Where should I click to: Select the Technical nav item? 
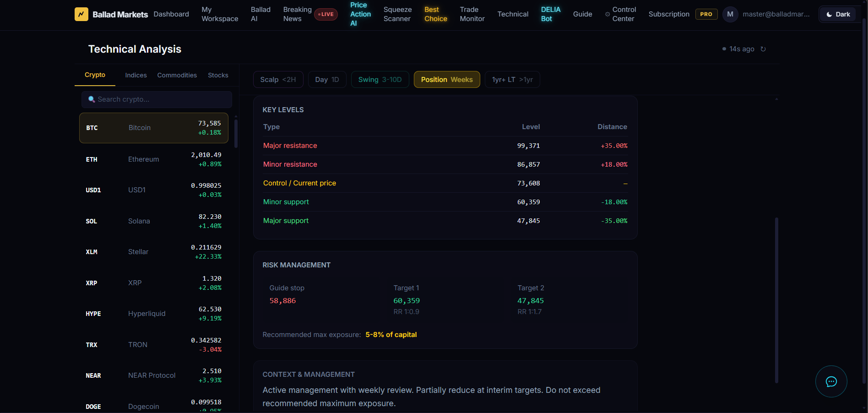(513, 14)
